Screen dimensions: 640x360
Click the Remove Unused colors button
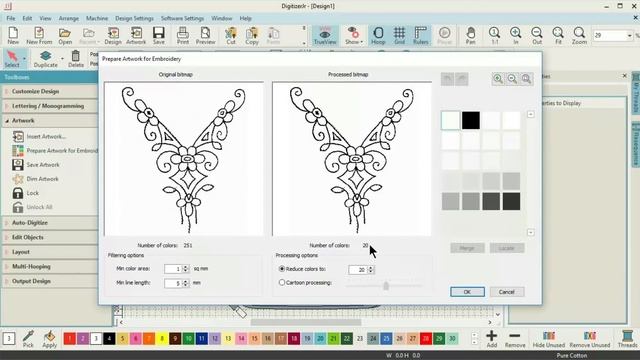589,339
